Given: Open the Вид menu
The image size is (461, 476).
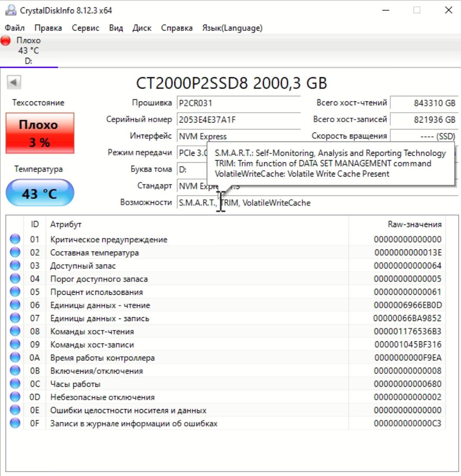Looking at the screenshot, I should click(116, 28).
